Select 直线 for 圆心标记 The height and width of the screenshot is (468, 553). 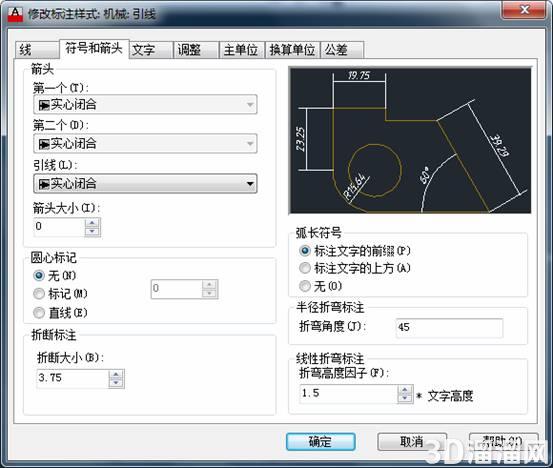pyautogui.click(x=38, y=312)
